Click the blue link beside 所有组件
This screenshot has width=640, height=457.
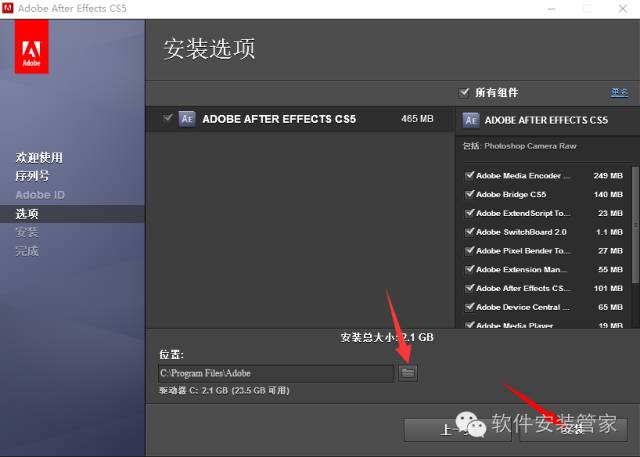pos(619,92)
